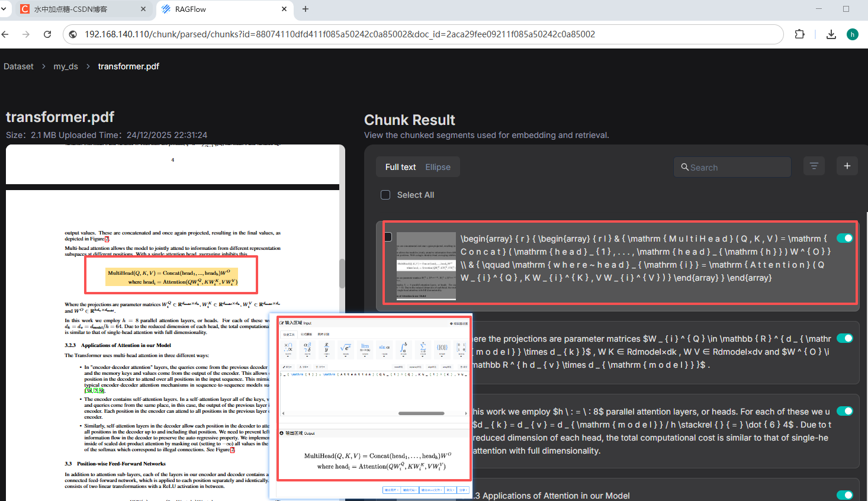Image resolution: width=868 pixels, height=501 pixels.
Task: Open 编辑器设置 editor settings gear
Action: [459, 324]
